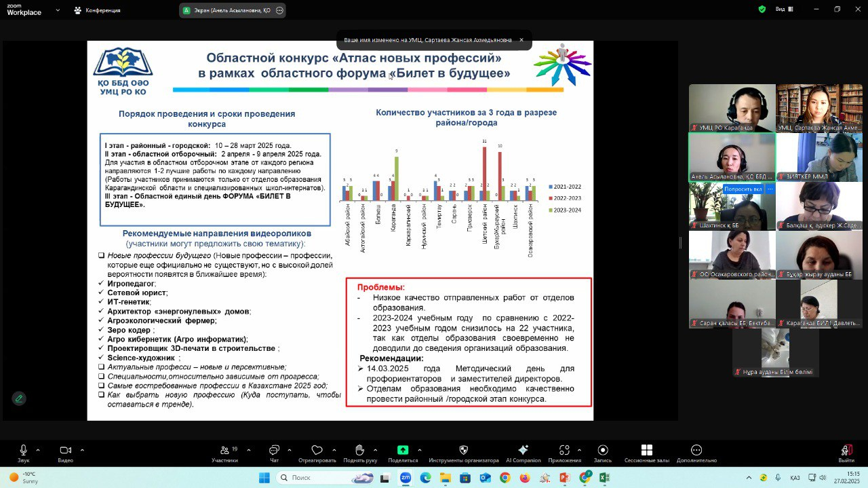Expand video options arrow beside Видео
The height and width of the screenshot is (488, 868).
coord(82,449)
